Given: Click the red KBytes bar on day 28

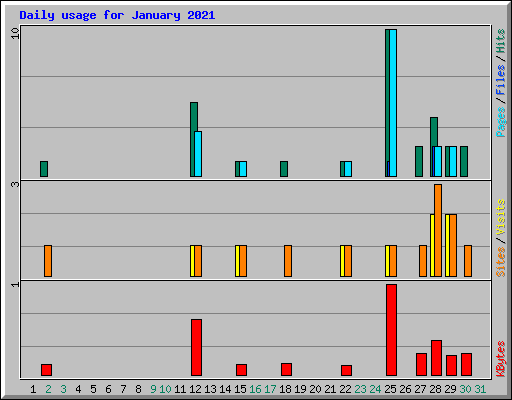Looking at the screenshot, I should pos(436,358).
